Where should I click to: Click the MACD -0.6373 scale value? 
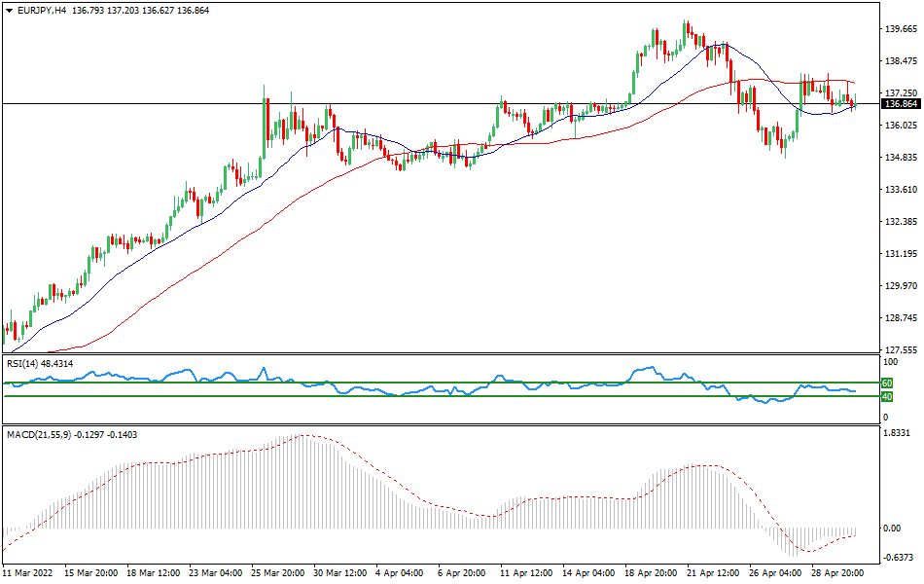[x=898, y=559]
